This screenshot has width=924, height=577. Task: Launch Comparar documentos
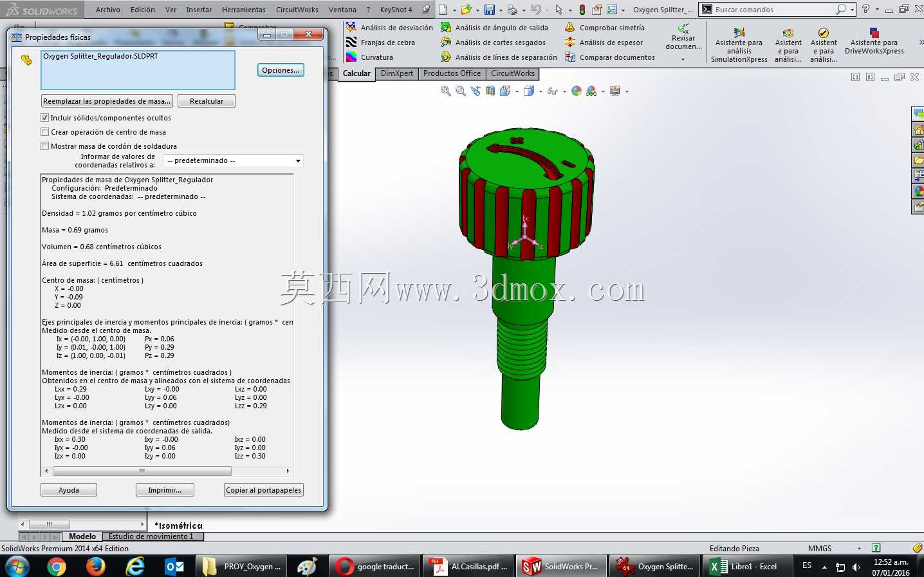click(x=609, y=57)
